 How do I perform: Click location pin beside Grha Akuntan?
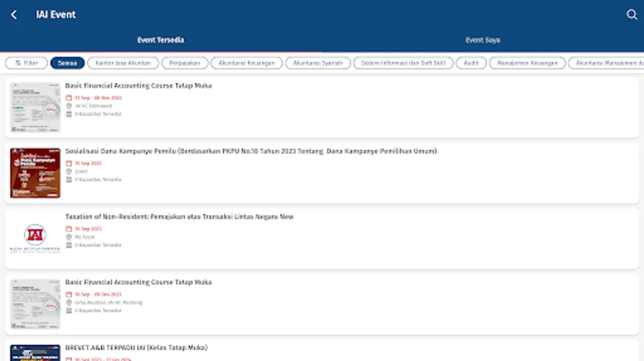(69, 302)
